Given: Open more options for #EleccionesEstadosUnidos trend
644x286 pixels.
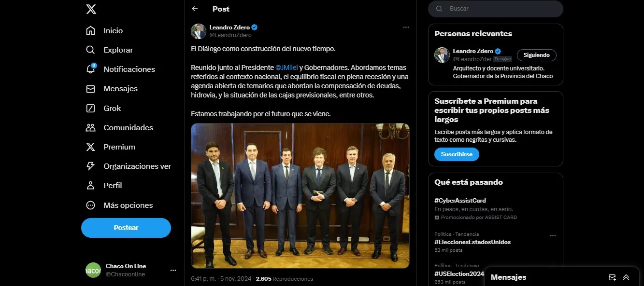Looking at the screenshot, I should tap(553, 236).
